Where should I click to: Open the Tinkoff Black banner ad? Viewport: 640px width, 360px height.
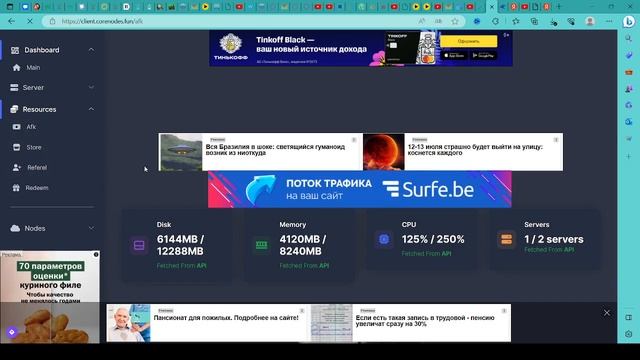[x=361, y=49]
